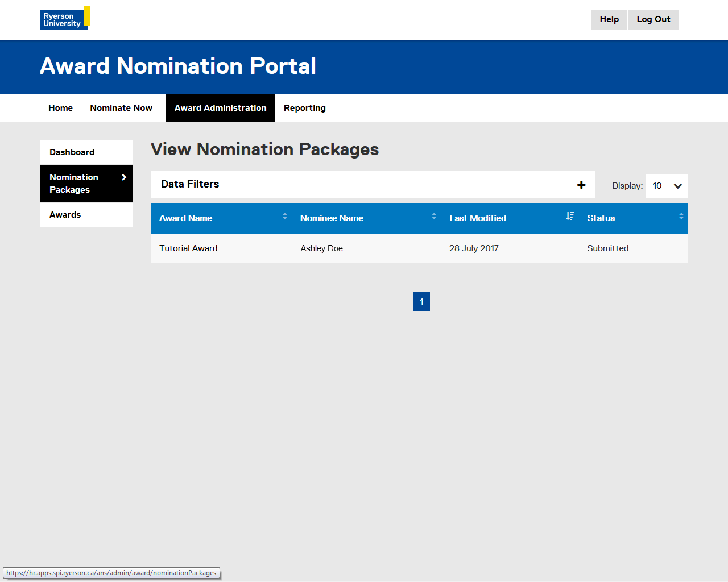This screenshot has height=582, width=728.
Task: Open Dashboard in the sidebar
Action: (x=72, y=152)
